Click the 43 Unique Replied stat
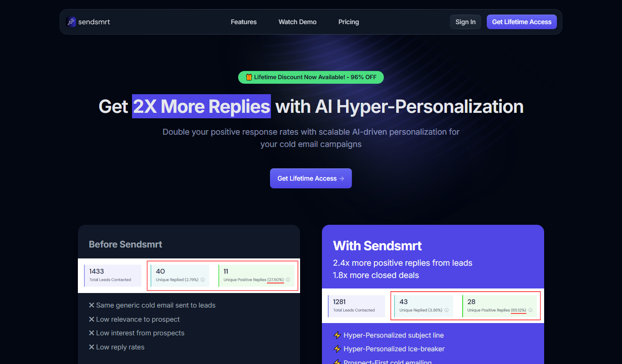Screen dimensions: 622x364 tap(423, 306)
